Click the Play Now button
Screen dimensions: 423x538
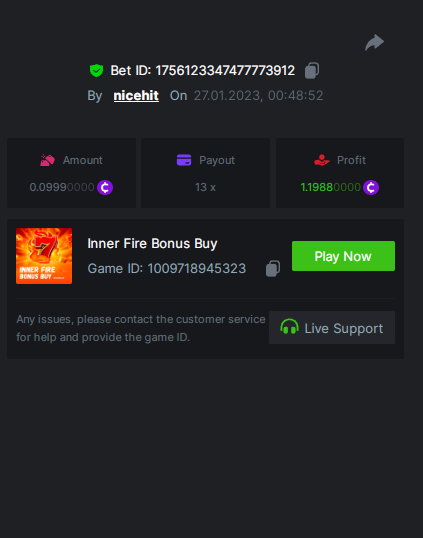point(343,256)
